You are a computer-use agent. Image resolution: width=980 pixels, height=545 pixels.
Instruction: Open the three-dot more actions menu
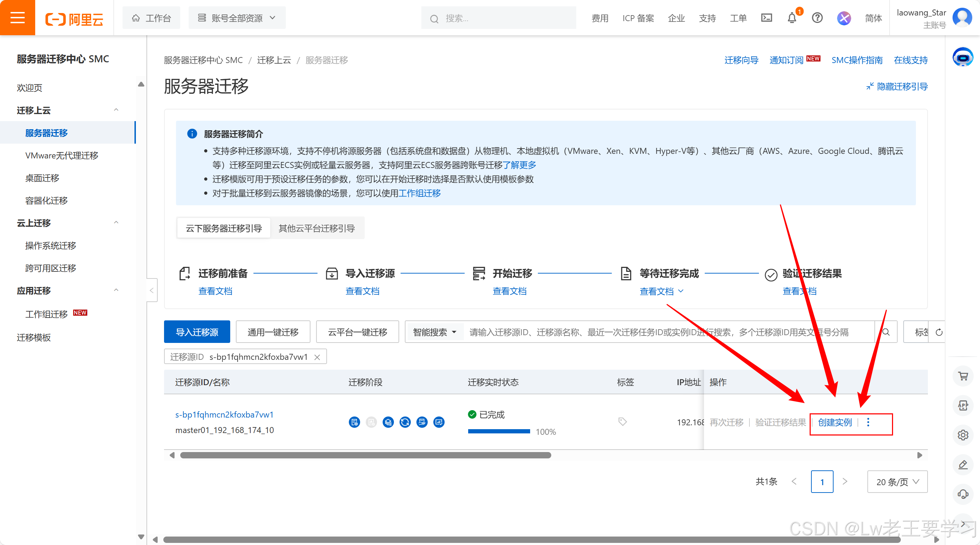tap(868, 422)
